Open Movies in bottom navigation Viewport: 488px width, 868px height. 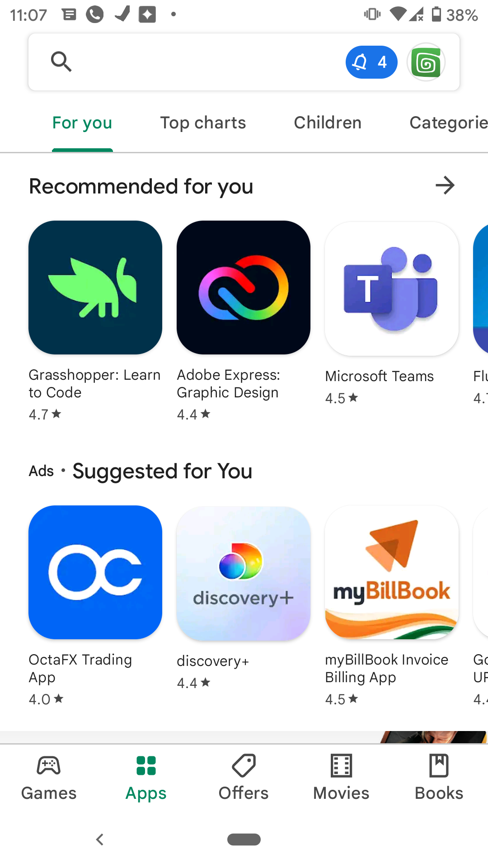point(341,778)
